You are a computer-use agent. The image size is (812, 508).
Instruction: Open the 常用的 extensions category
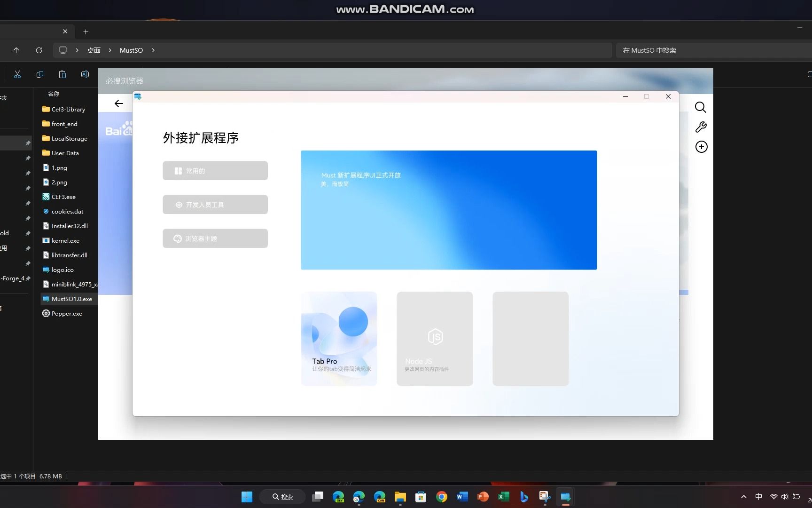(x=215, y=171)
